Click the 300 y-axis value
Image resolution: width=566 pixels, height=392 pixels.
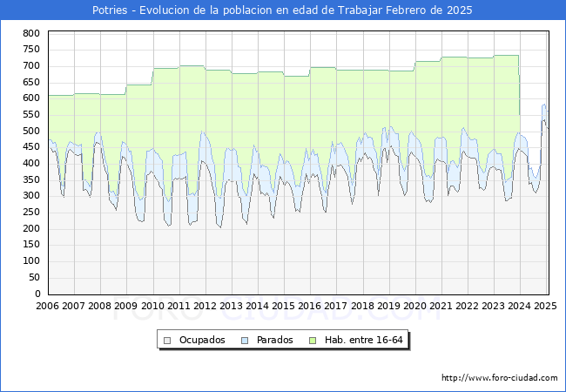[31, 196]
